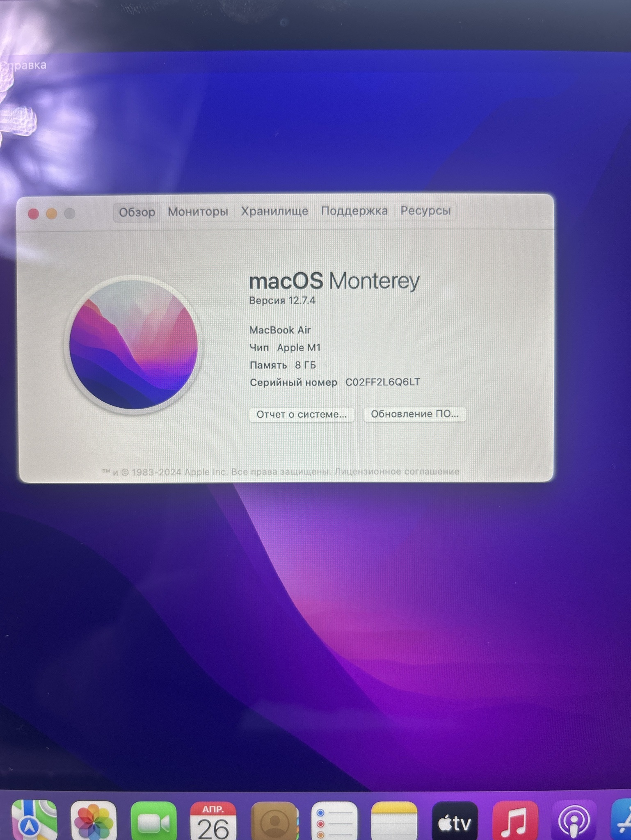Open Calendar showing April 26
Screen dimensions: 631x840
213,821
